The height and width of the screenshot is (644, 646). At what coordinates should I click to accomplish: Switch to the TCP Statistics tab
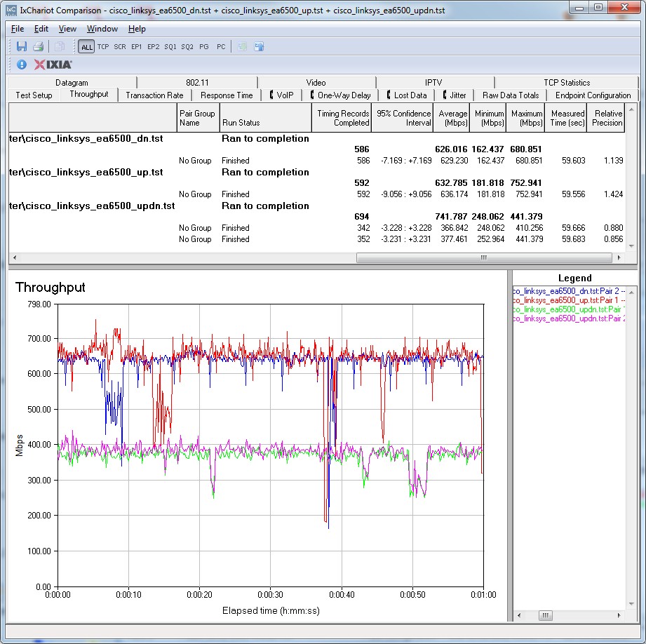tap(567, 82)
